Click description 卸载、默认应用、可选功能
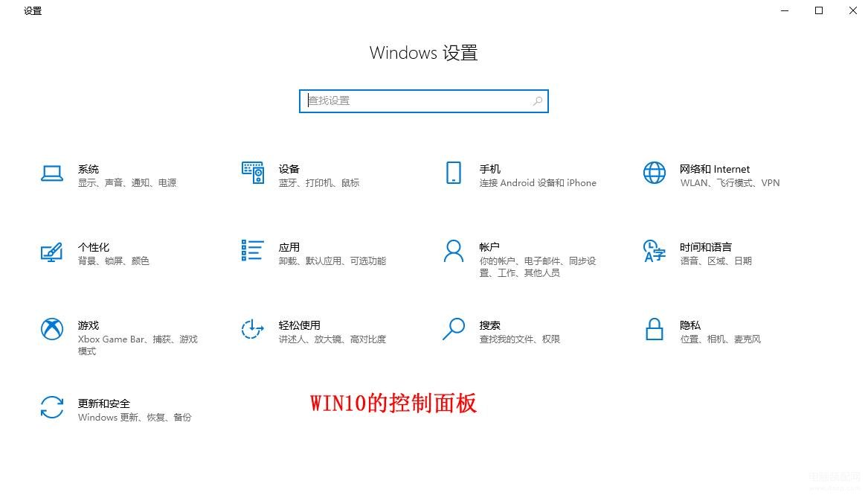The width and height of the screenshot is (868, 498). pyautogui.click(x=332, y=261)
